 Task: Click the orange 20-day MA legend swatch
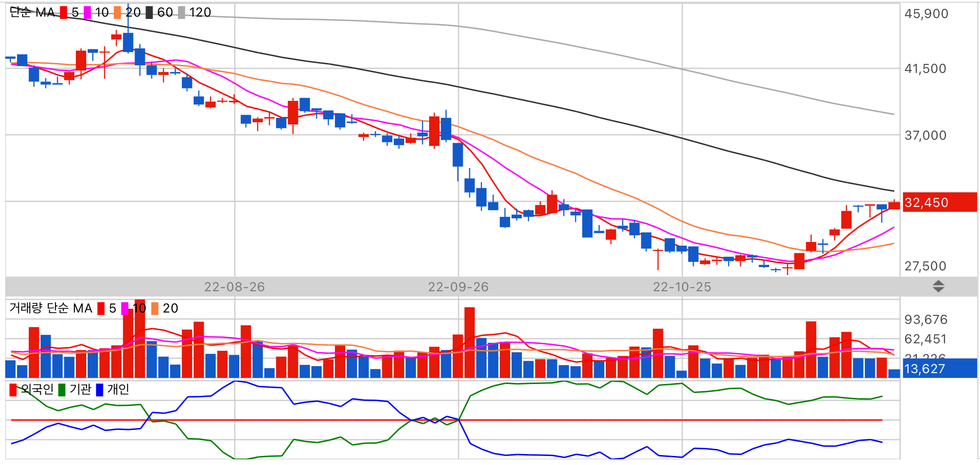coord(117,13)
